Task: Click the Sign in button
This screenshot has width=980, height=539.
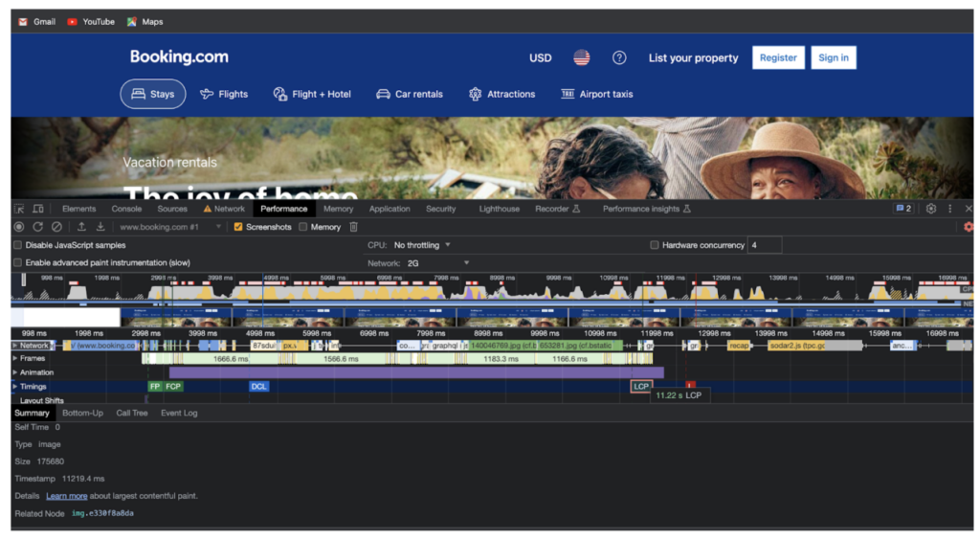Action: click(x=833, y=57)
